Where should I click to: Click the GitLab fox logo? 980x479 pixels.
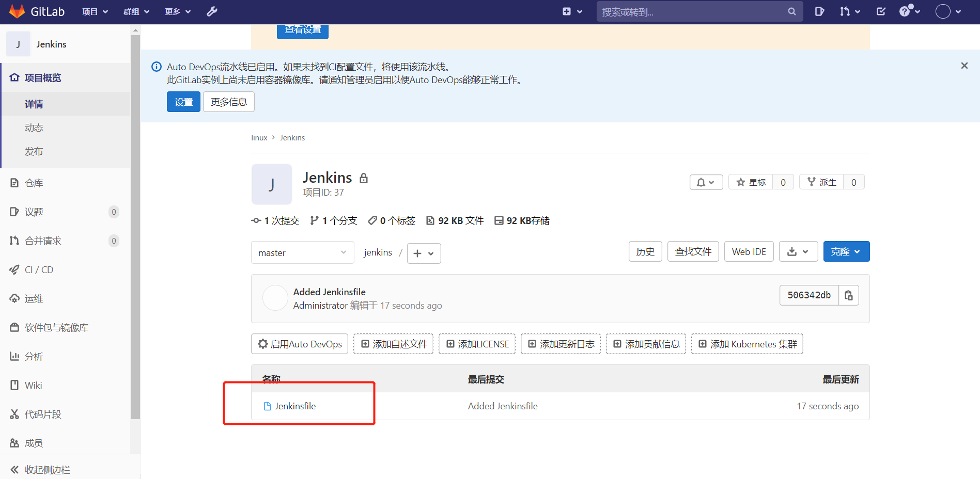(17, 11)
